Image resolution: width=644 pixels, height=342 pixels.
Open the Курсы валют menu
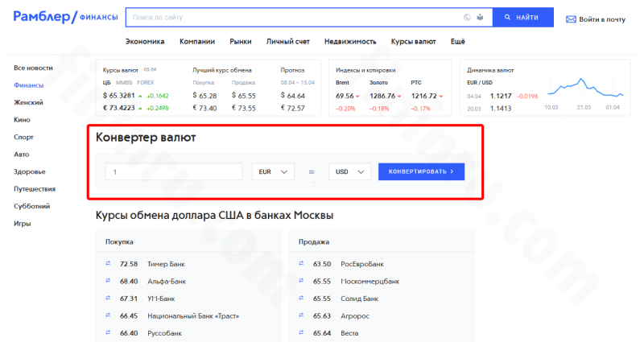[x=414, y=42]
